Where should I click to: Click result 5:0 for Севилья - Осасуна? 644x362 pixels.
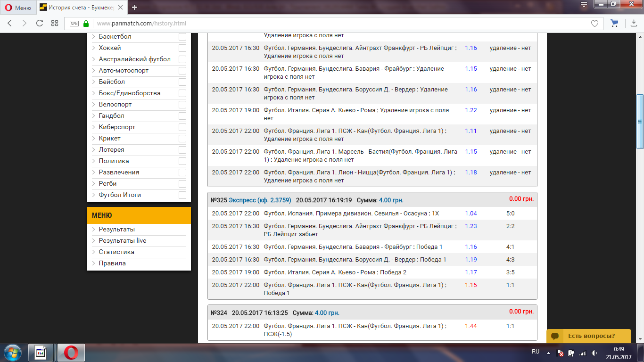(511, 214)
